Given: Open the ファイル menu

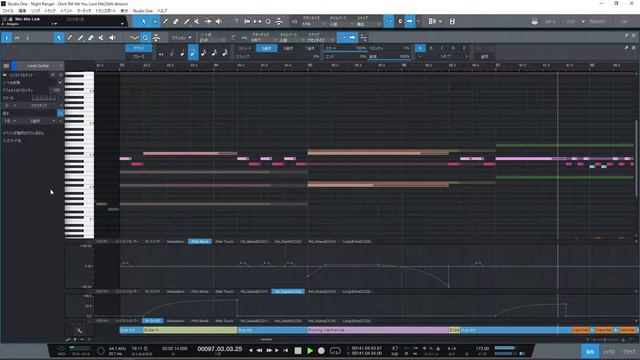Looking at the screenshot, I should click(8, 11).
